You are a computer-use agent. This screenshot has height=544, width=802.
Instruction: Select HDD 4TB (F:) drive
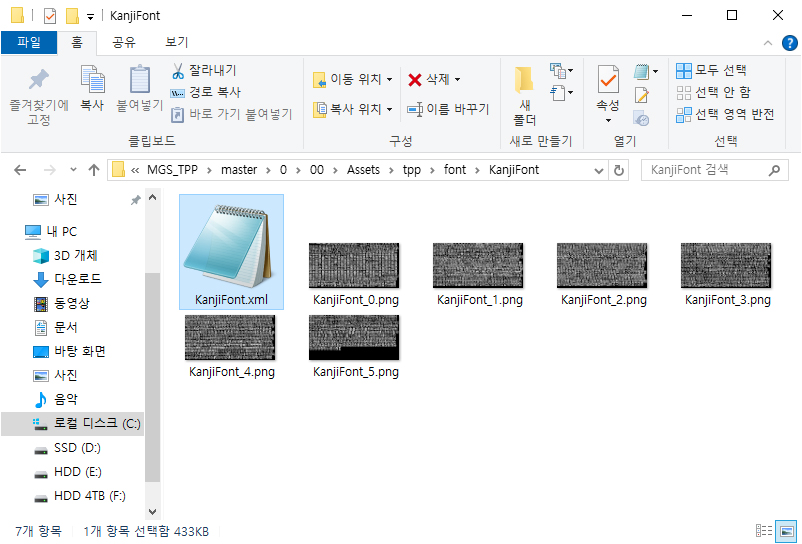coord(79,496)
